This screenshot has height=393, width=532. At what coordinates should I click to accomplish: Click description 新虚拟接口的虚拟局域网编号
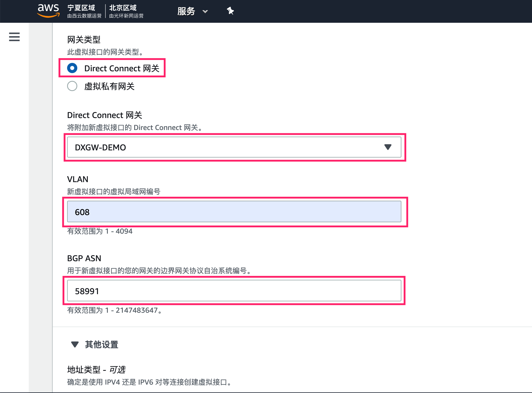click(x=114, y=192)
